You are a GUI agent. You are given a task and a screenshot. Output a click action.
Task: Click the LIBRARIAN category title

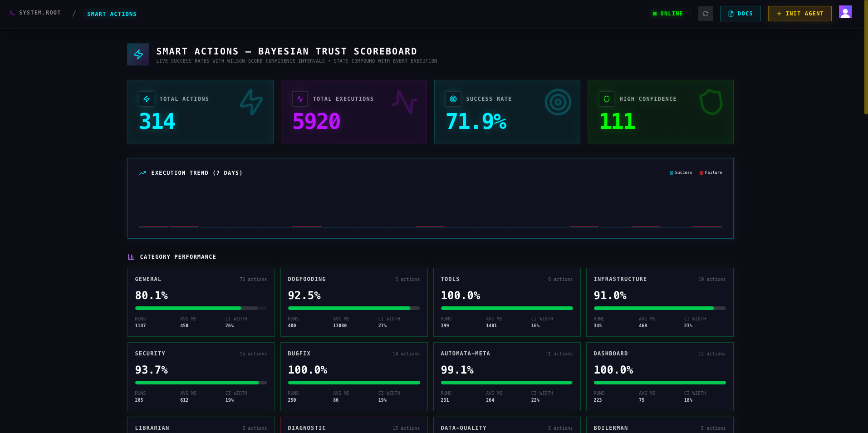152,428
